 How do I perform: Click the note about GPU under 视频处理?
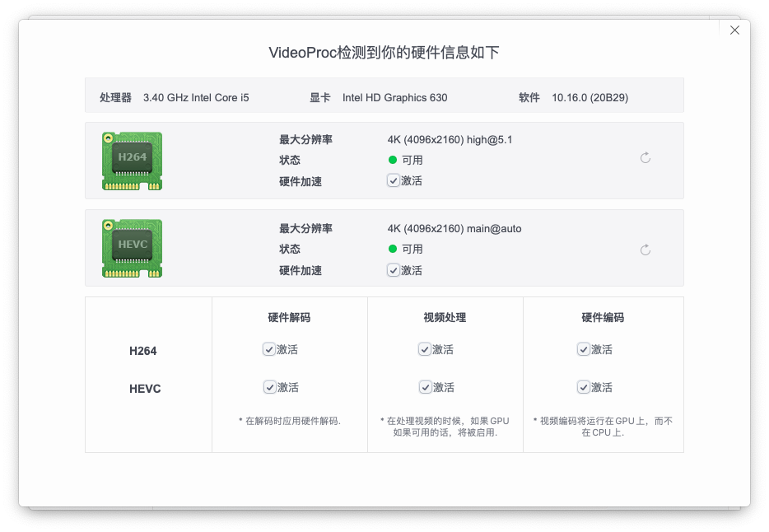coord(445,427)
